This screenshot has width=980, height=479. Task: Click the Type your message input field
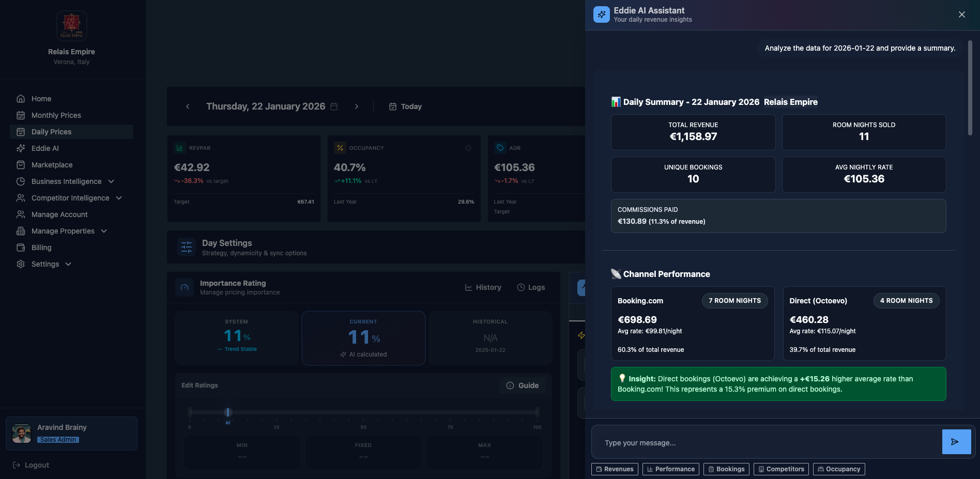pos(766,443)
